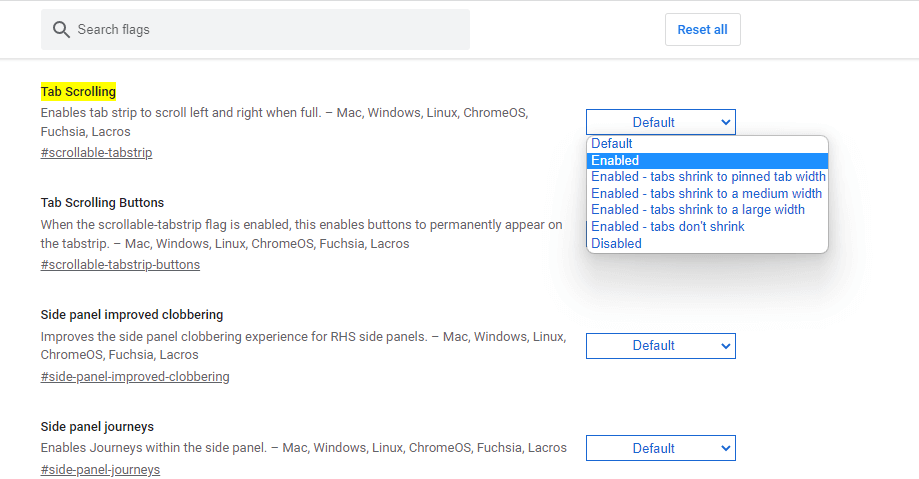Click the Search flags input field
The width and height of the screenshot is (919, 479).
click(270, 30)
